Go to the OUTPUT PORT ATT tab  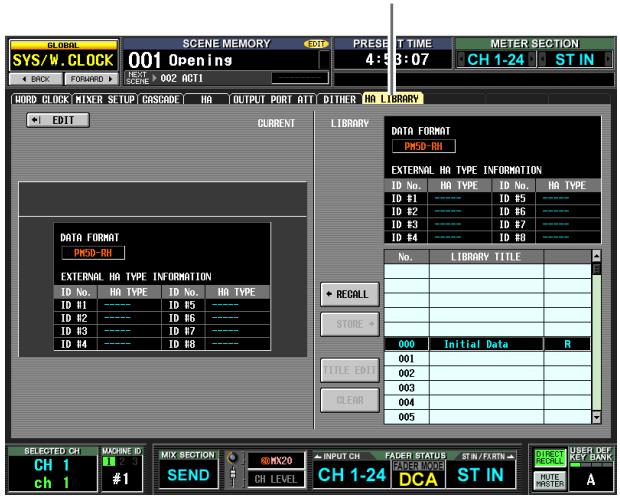pos(273,99)
